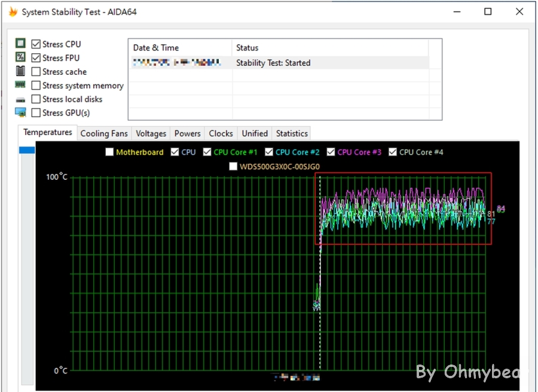Image resolution: width=538 pixels, height=392 pixels.
Task: Click the 0°C axis label
Action: pos(61,370)
